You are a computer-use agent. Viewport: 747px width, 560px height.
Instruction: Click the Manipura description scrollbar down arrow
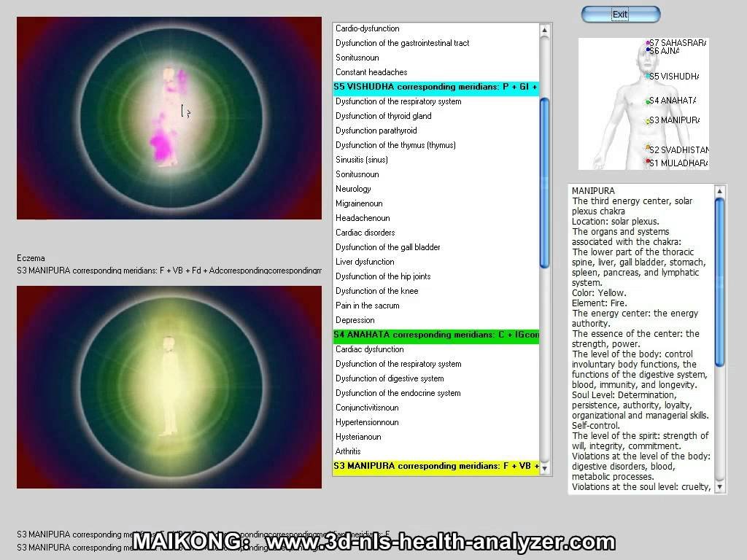[720, 487]
